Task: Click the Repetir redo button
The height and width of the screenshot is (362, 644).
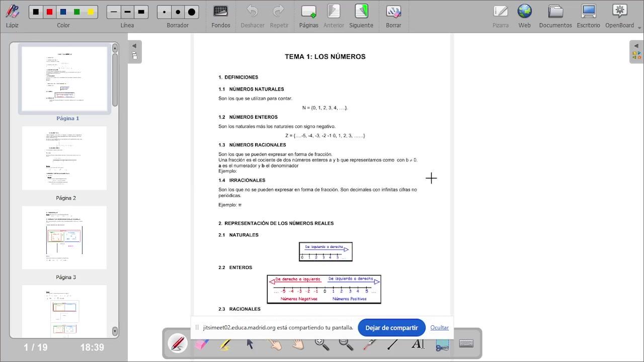Action: pyautogui.click(x=279, y=16)
